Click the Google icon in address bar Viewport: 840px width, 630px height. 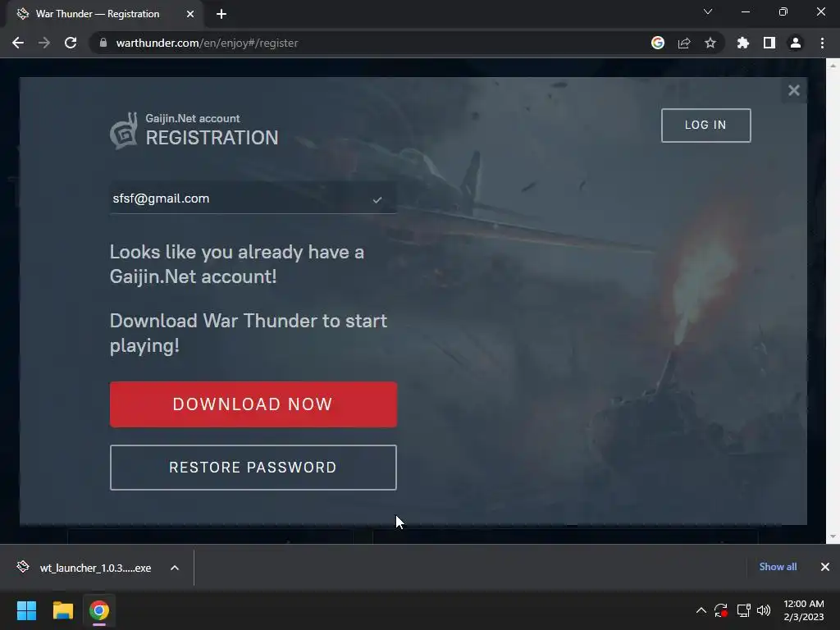(x=657, y=43)
